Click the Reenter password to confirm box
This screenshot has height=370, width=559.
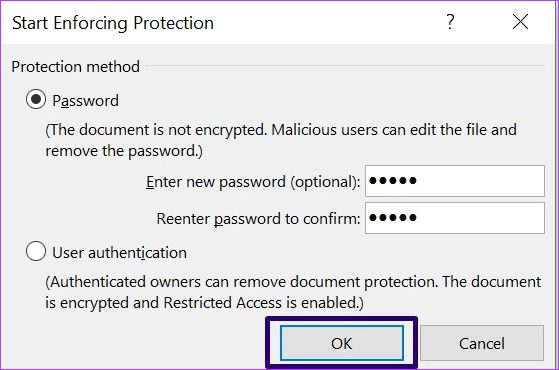tap(455, 218)
